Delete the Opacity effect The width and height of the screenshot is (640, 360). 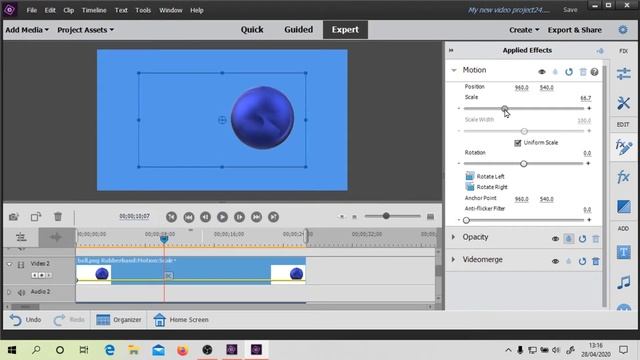596,239
